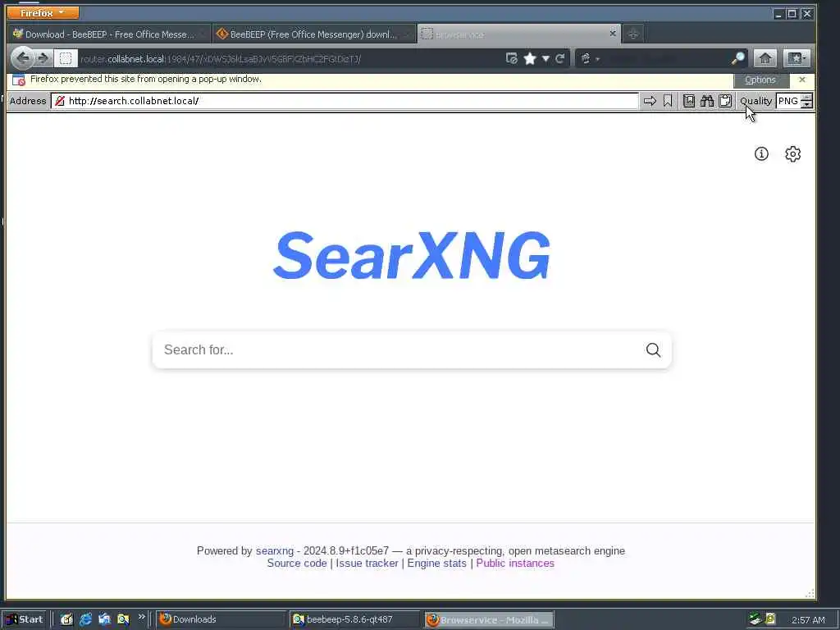
Task: Open the Start menu
Action: pos(24,619)
